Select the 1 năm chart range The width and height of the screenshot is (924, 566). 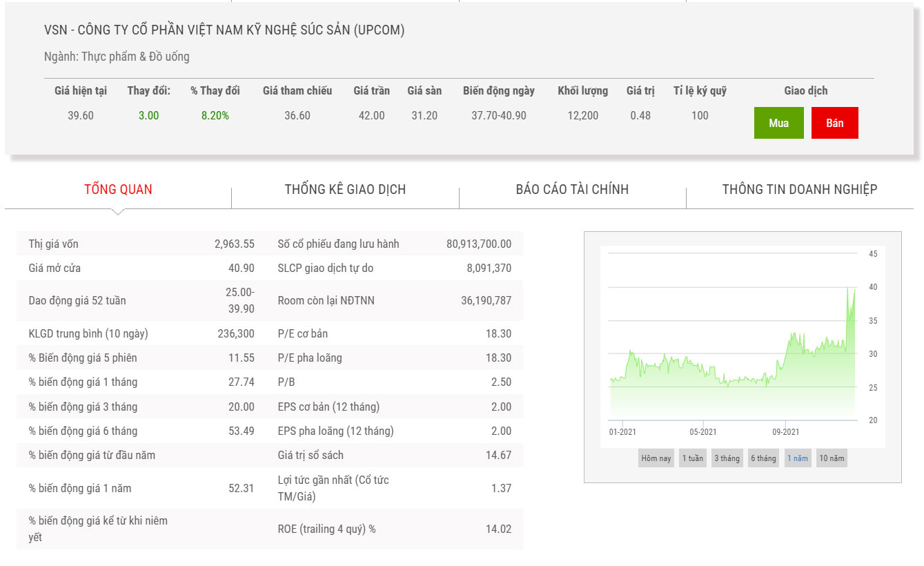(798, 458)
